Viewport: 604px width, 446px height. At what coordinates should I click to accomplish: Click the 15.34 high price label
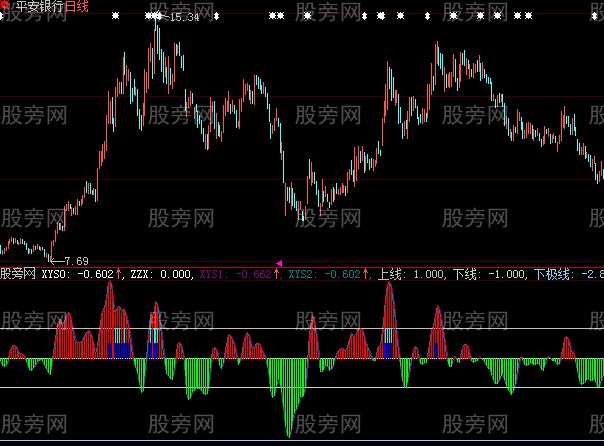tap(184, 17)
